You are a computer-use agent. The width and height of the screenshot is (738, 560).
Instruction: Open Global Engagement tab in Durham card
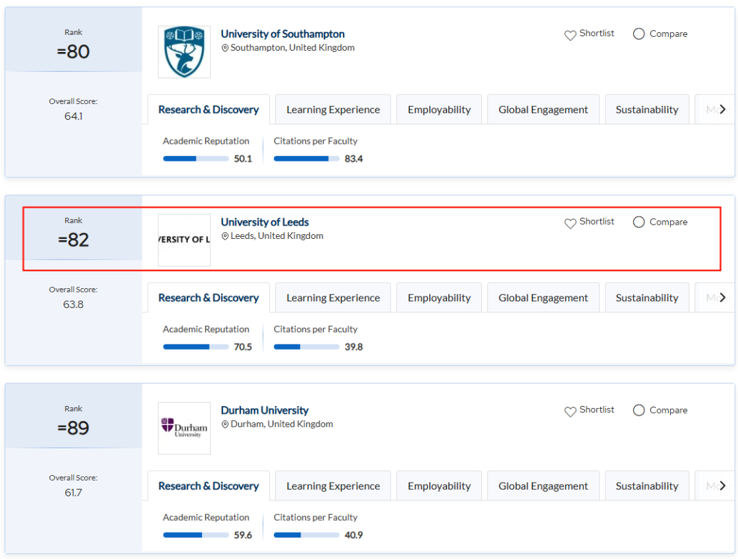543,486
